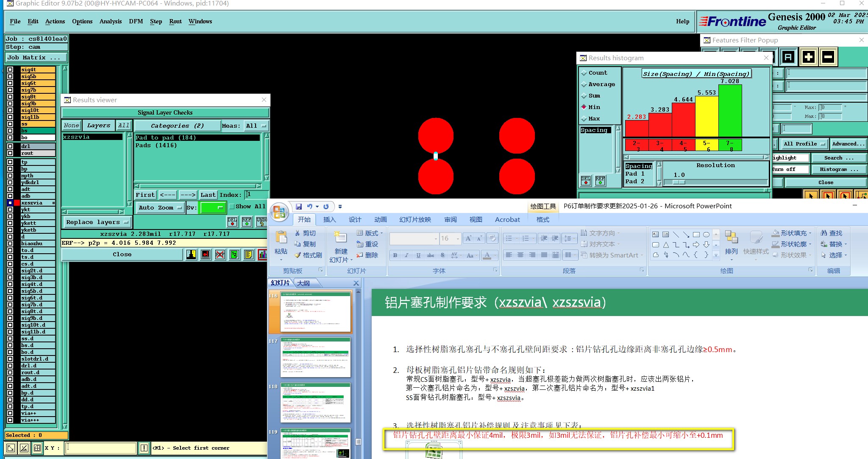Click the DEL red dot icon in Results viewer

click(x=232, y=221)
